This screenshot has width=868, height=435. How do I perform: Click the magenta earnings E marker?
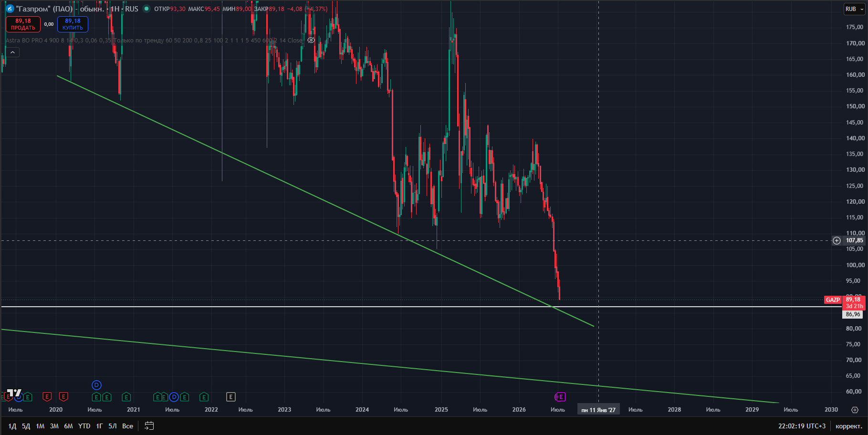pyautogui.click(x=560, y=397)
